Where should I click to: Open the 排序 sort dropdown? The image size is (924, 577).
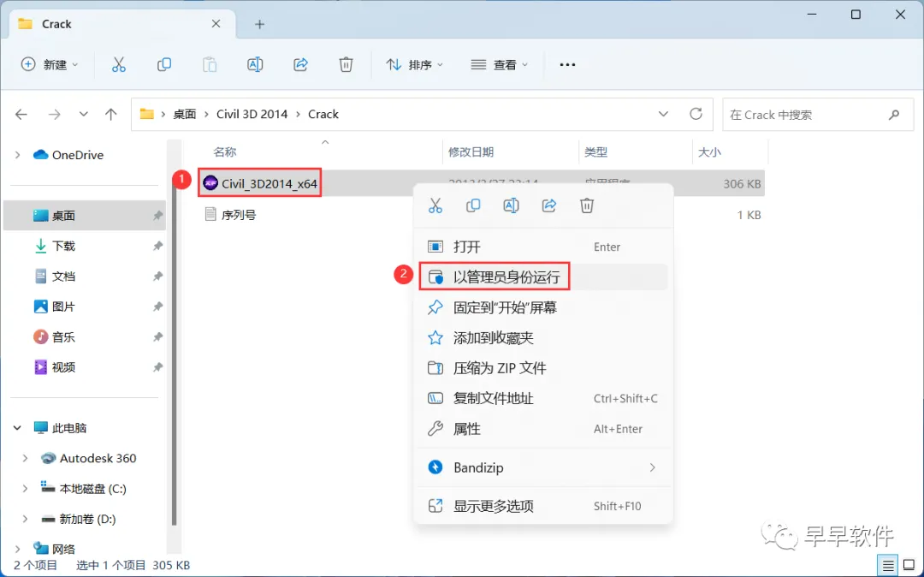[x=415, y=65]
